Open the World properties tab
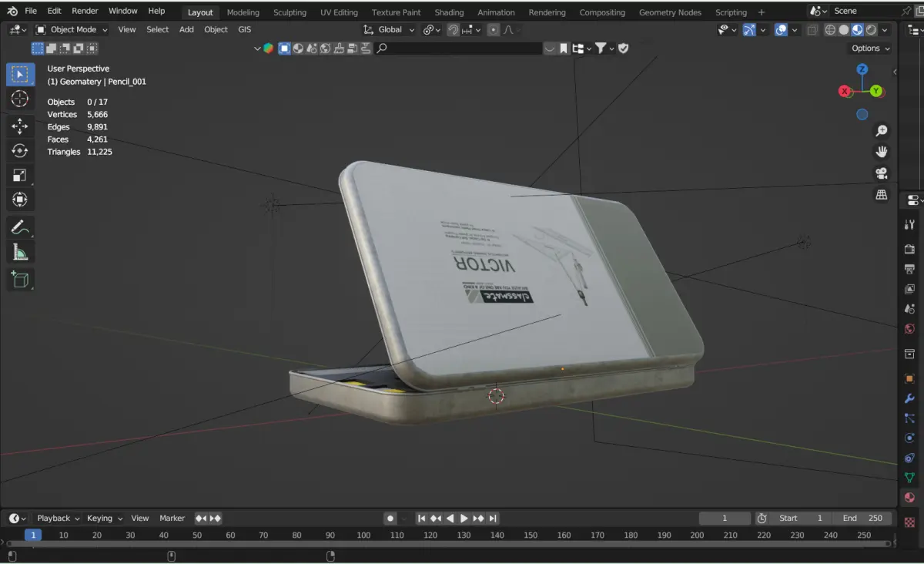This screenshot has width=924, height=564. tap(909, 329)
